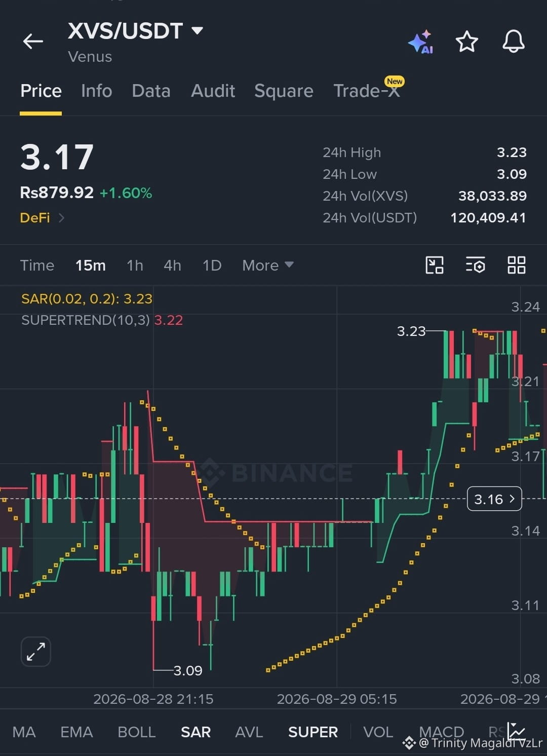Tap the 3.17 current price

pyautogui.click(x=57, y=157)
